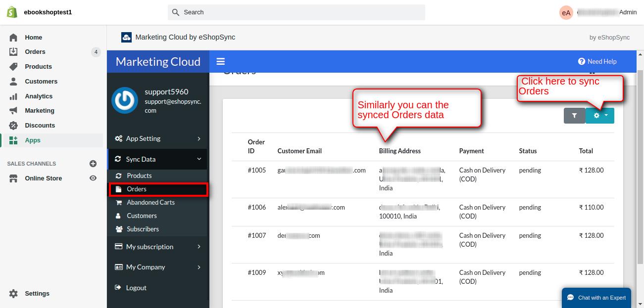Open Marketing in Shopify sidebar
644x308 pixels.
pyautogui.click(x=40, y=111)
